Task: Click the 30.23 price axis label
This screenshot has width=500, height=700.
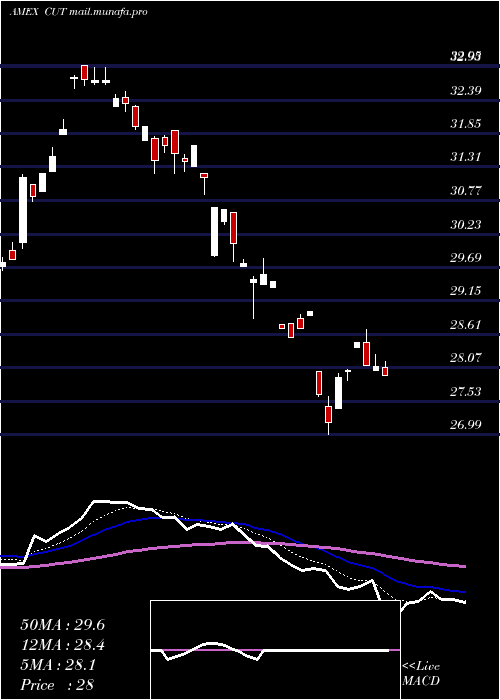Action: click(x=466, y=224)
